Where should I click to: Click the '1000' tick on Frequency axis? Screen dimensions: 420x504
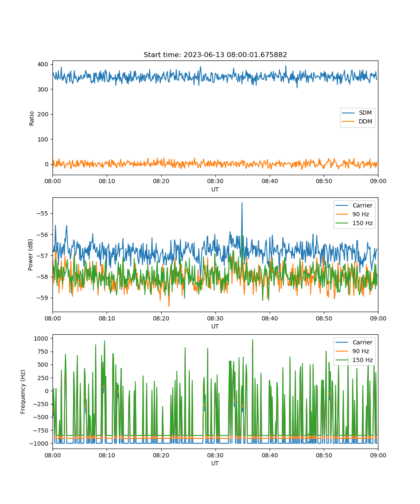[42, 338]
